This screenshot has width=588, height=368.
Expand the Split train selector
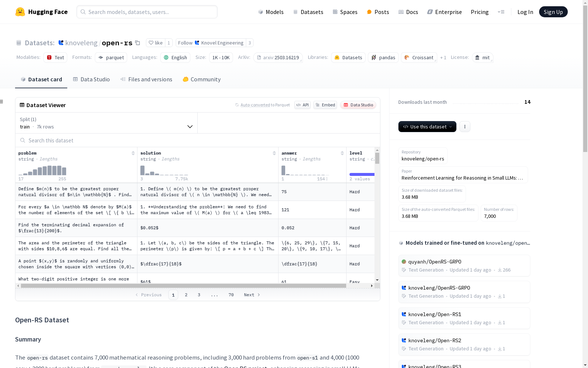(107, 123)
